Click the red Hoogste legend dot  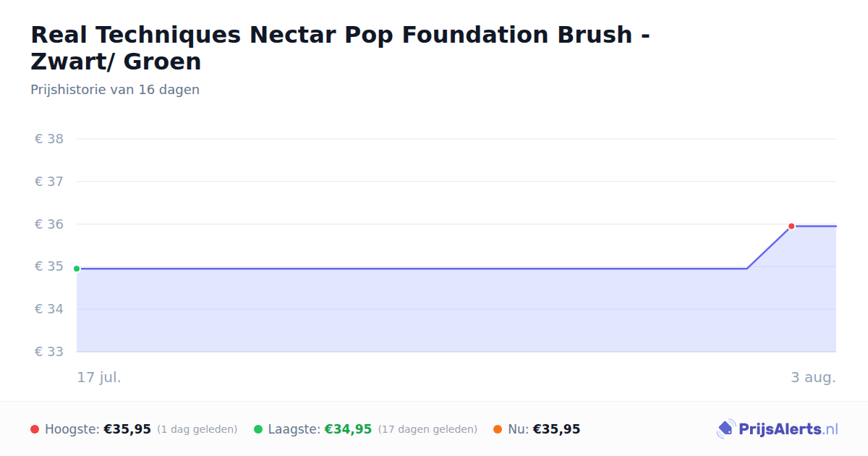tap(35, 429)
